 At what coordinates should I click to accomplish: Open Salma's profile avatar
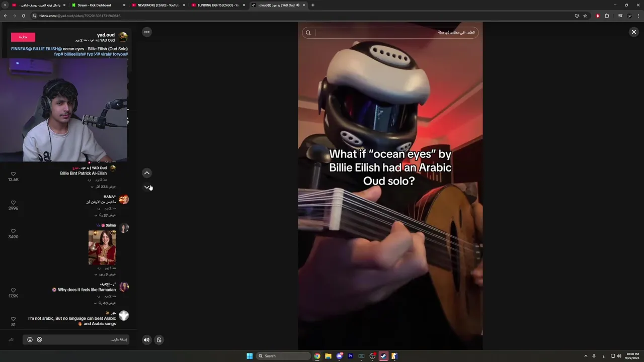124,228
